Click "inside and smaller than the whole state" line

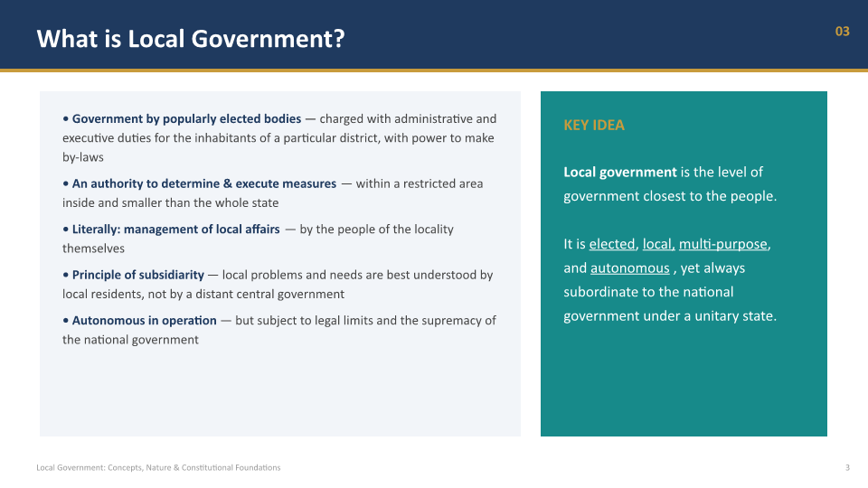(x=171, y=203)
